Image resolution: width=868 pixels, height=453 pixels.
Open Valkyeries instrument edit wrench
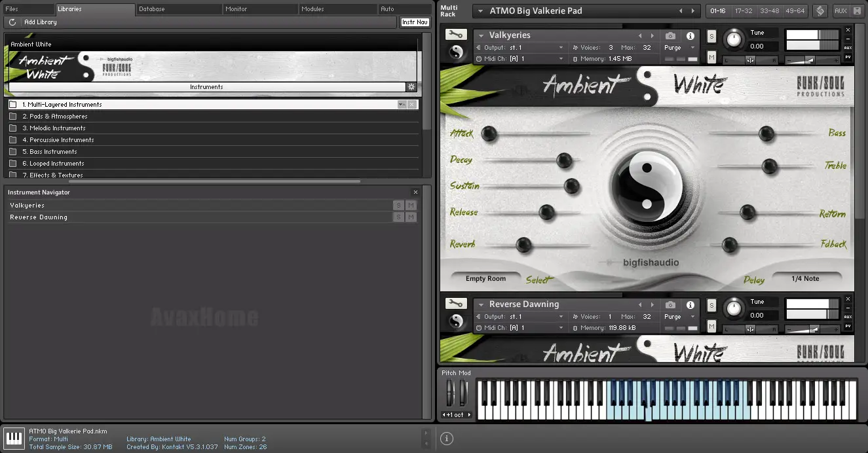pos(455,35)
